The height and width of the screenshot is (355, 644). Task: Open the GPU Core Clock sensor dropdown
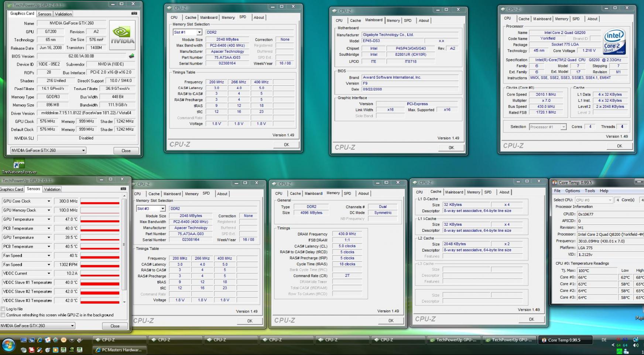click(x=49, y=201)
